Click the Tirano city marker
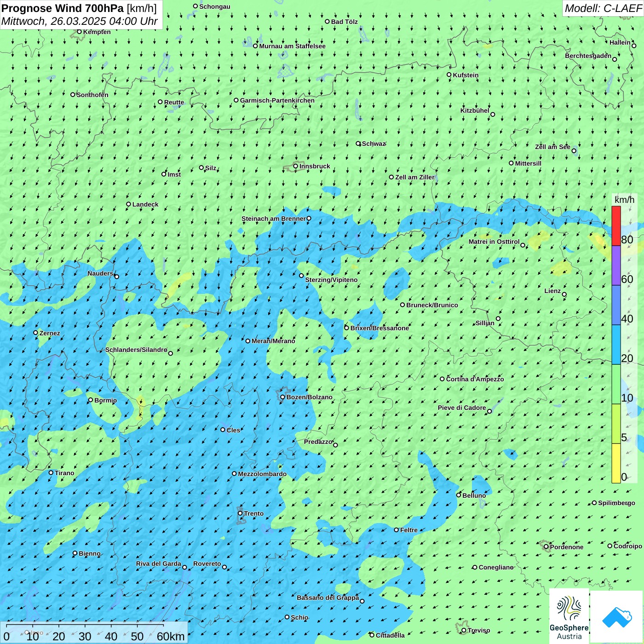Image resolution: width=644 pixels, height=644 pixels. (51, 472)
